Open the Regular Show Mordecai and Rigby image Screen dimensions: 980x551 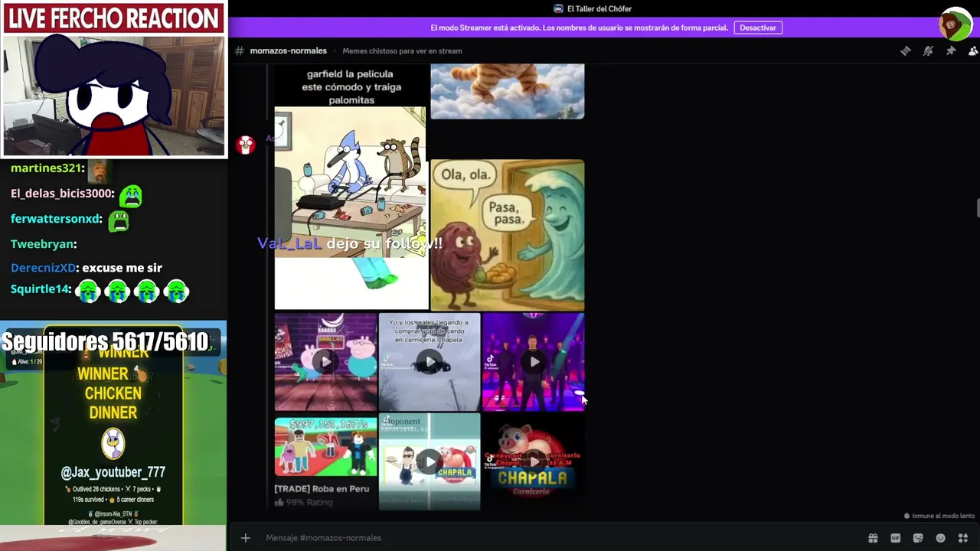tap(350, 181)
